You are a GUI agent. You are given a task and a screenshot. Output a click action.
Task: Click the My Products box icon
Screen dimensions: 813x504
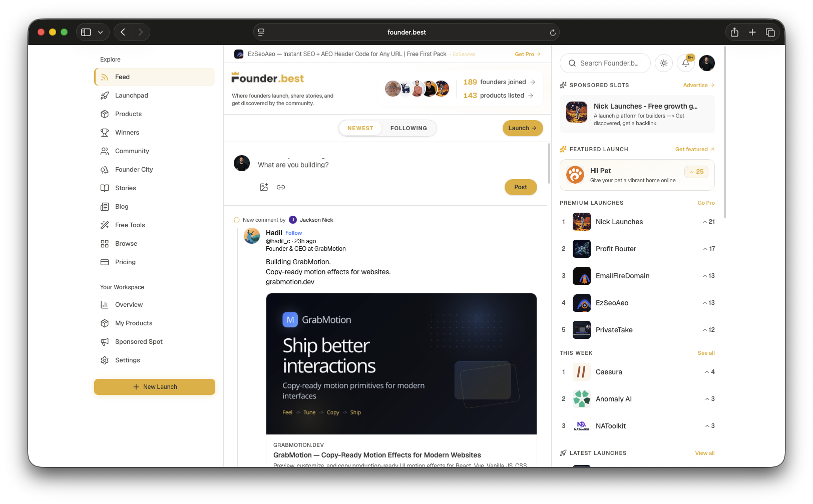(x=105, y=323)
